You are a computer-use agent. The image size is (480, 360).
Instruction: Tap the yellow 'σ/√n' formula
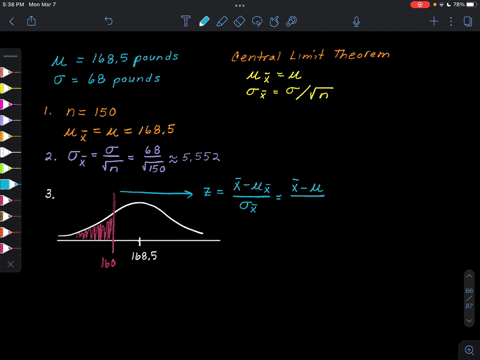click(x=309, y=93)
